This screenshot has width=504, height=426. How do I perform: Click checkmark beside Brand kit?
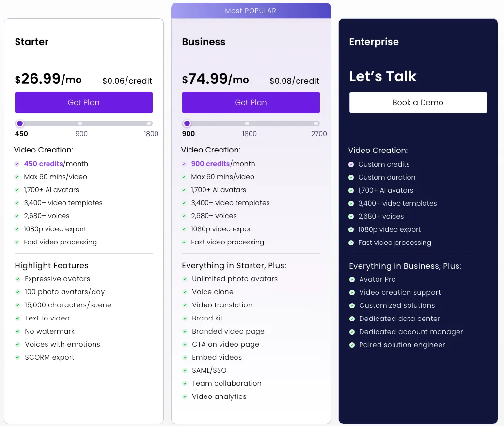coord(185,318)
